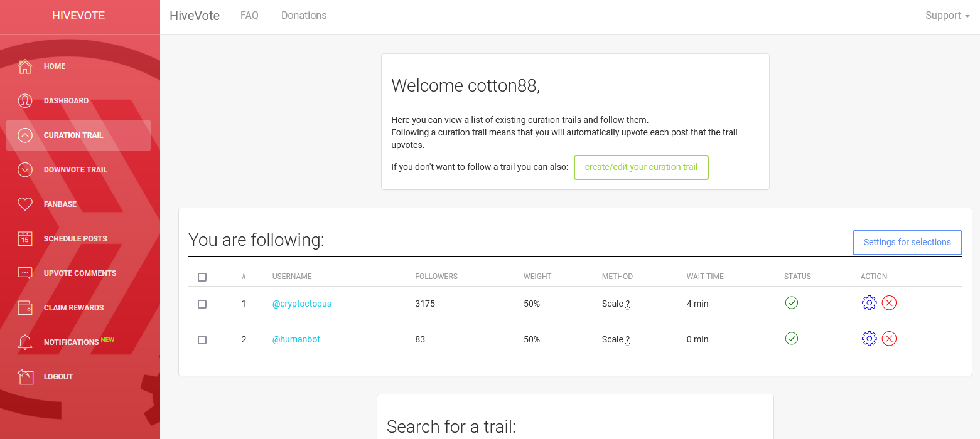Viewport: 980px width, 439px height.
Task: Unfollow @humanbot with red X icon
Action: click(x=889, y=339)
